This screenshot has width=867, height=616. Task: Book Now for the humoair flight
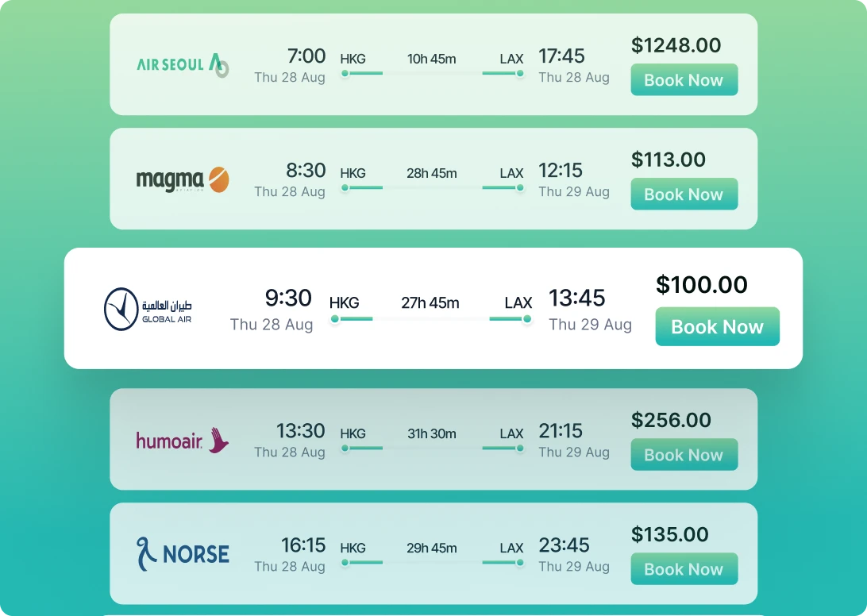(684, 454)
